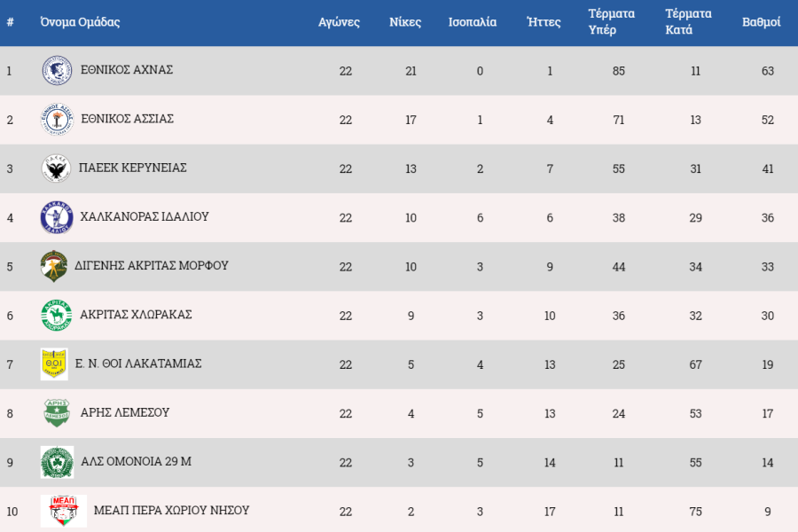Click the Ισοπαλία column header
Viewport: 798px width, 532px height.
pos(473,22)
